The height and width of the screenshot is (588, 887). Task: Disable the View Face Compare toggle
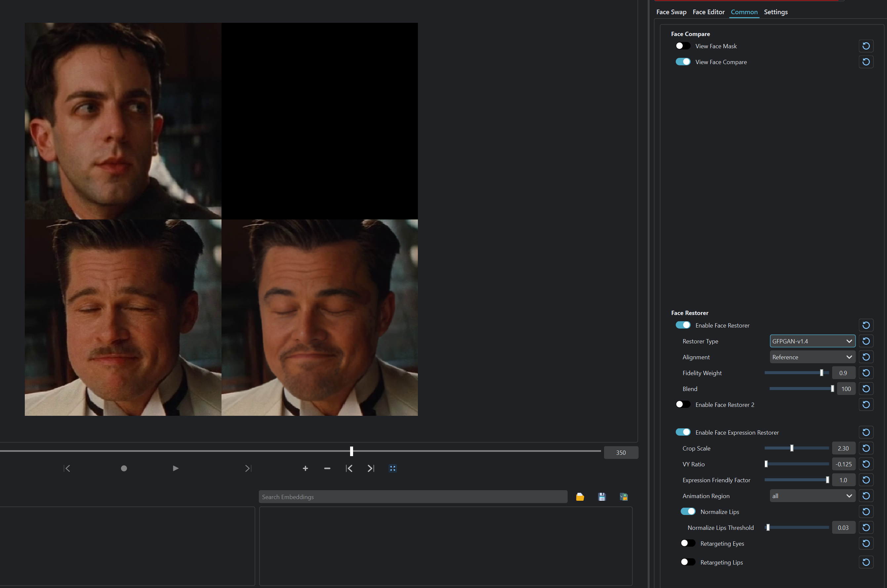(x=683, y=62)
